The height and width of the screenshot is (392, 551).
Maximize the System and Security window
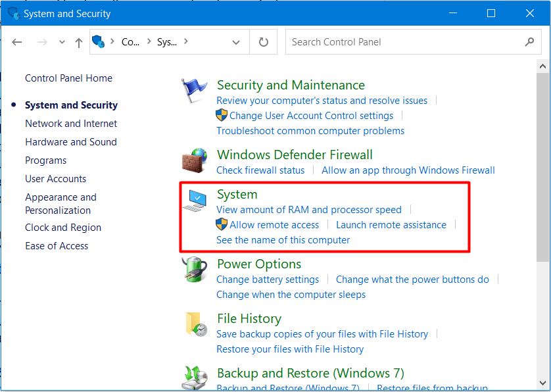[x=491, y=13]
